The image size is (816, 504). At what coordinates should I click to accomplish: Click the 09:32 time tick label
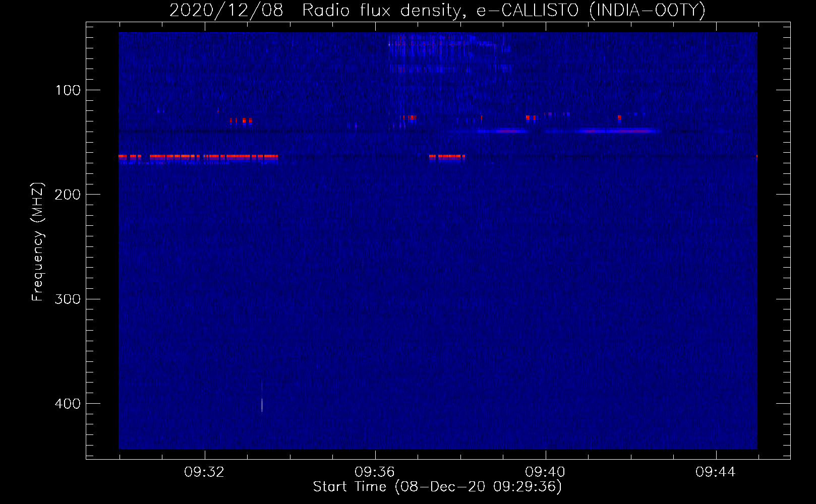point(204,472)
